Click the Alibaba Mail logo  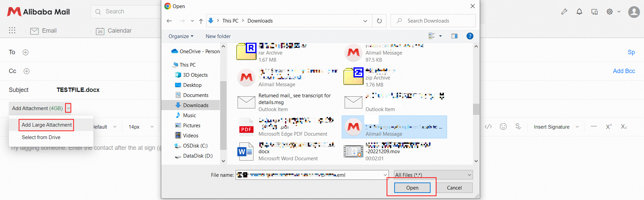coord(38,12)
